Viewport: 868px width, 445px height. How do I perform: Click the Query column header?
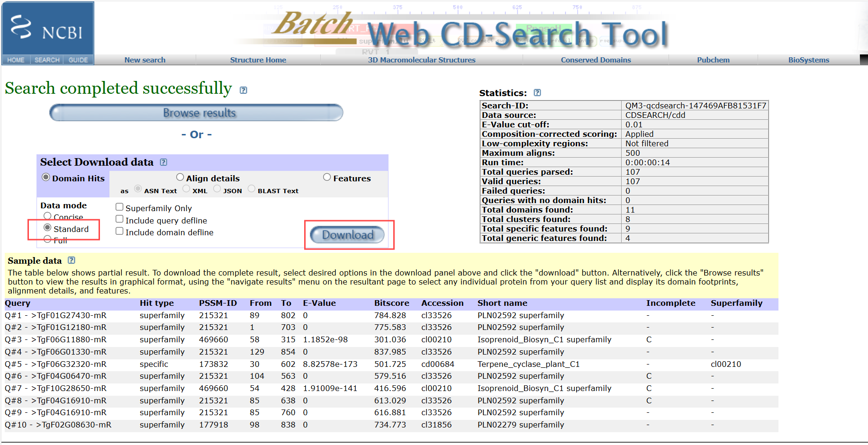click(18, 303)
